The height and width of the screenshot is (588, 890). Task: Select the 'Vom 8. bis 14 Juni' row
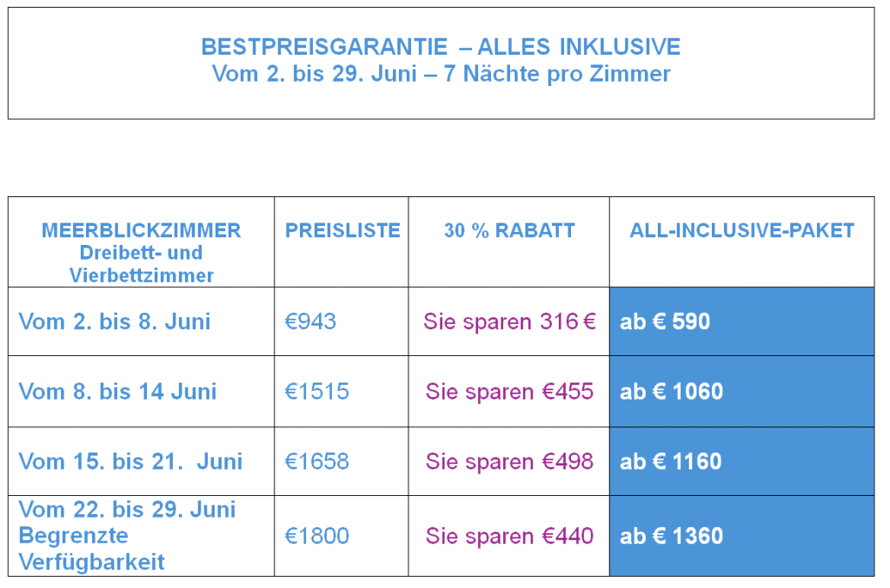pos(117,392)
